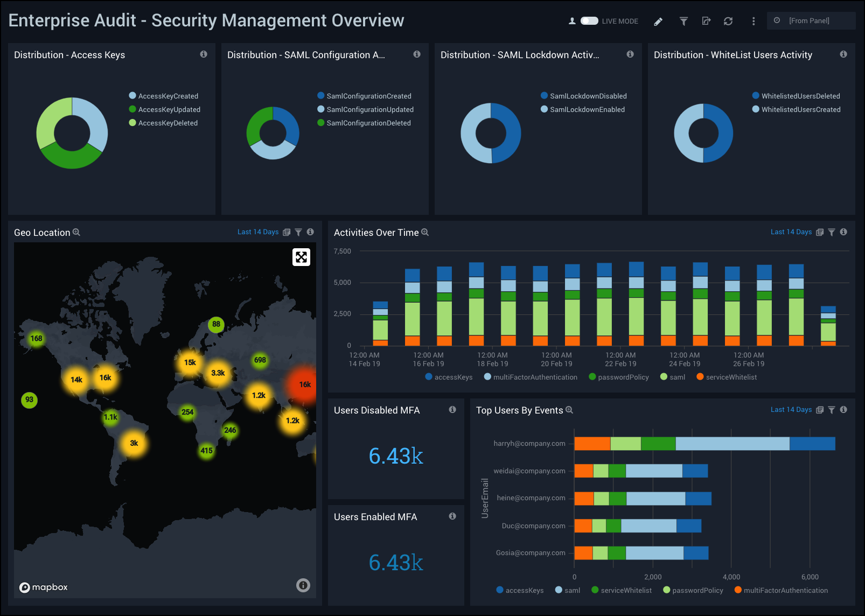Click the pencil edit dashboard icon
Image resolution: width=865 pixels, height=616 pixels.
click(658, 22)
